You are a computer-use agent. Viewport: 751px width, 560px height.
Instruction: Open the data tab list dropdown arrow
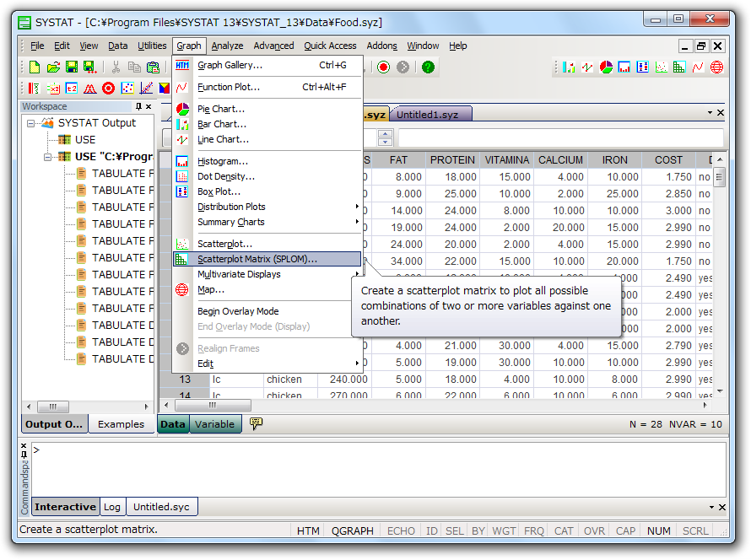710,113
